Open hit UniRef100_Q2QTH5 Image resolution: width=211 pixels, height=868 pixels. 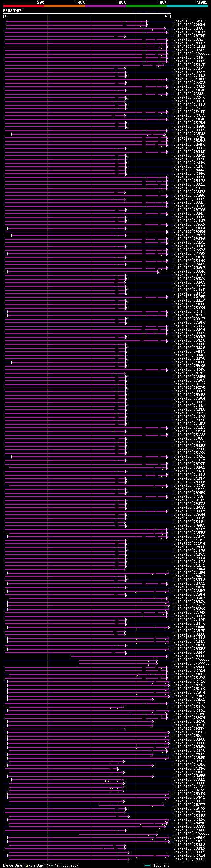coord(190,36)
